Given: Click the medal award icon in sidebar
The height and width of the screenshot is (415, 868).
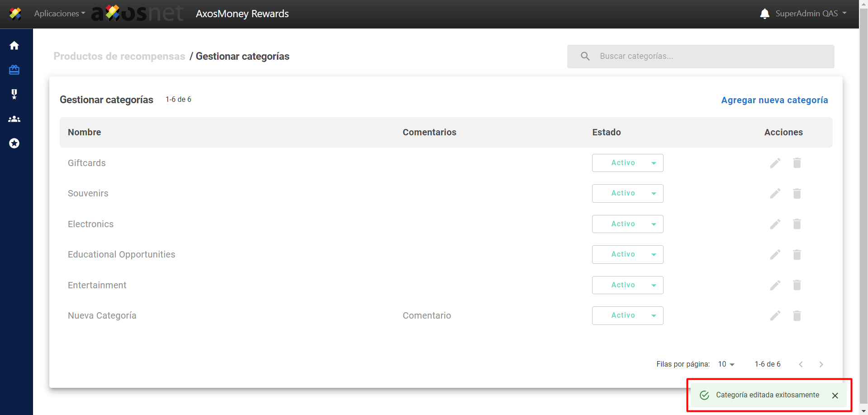Looking at the screenshot, I should coord(14,94).
